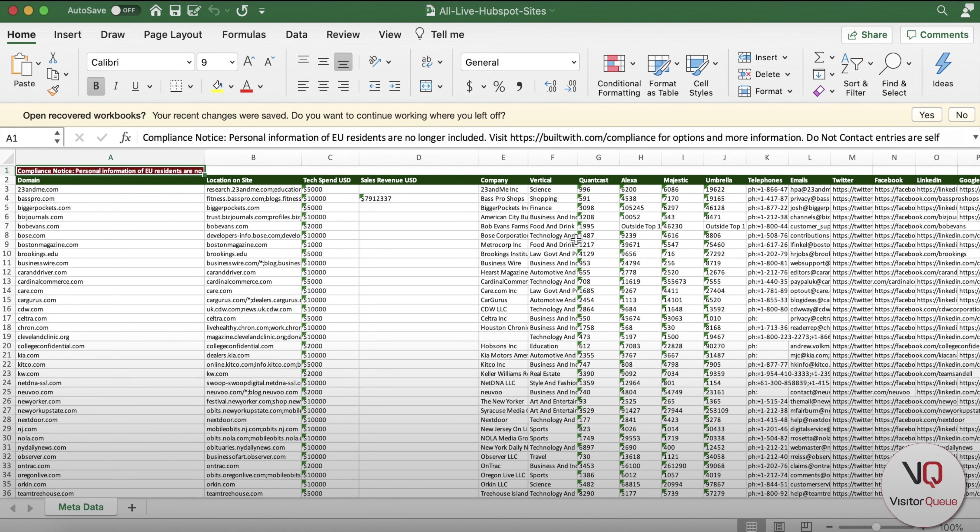Image resolution: width=980 pixels, height=532 pixels.
Task: Expand the Merge & Center dropdown arrow
Action: coord(440,86)
